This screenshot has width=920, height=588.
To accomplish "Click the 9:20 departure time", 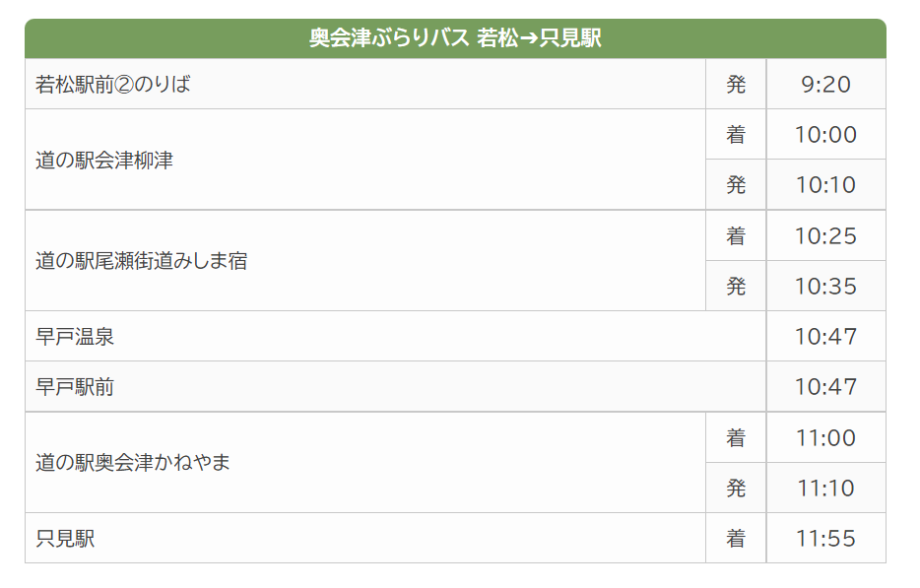I will (x=826, y=84).
